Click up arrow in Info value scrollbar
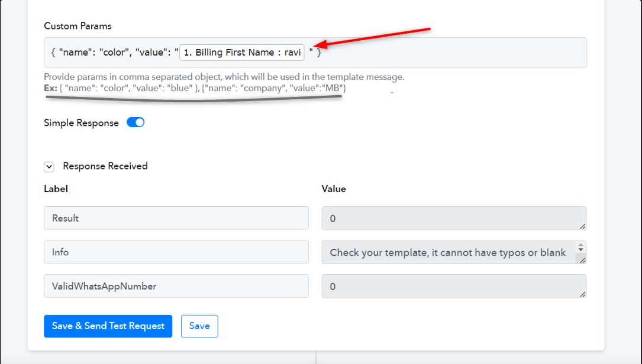Screen dimensions: 642x364 [580, 245]
